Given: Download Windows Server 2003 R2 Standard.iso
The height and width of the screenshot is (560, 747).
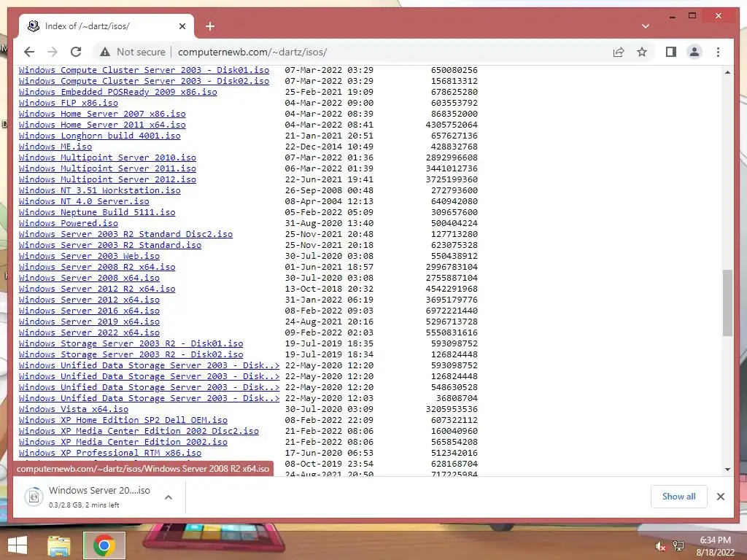Looking at the screenshot, I should click(x=110, y=245).
